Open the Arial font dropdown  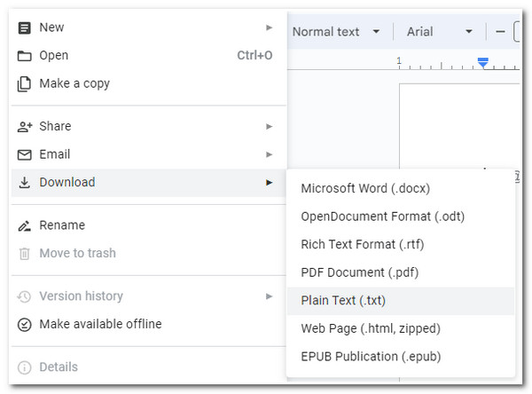440,32
